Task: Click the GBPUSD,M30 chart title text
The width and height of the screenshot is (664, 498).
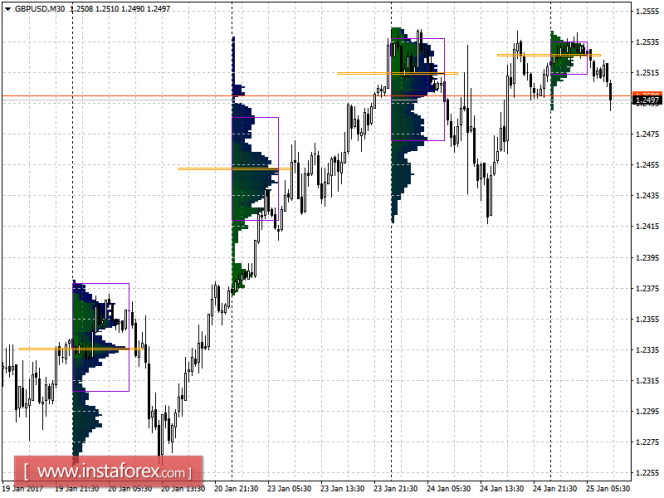Action: click(40, 9)
